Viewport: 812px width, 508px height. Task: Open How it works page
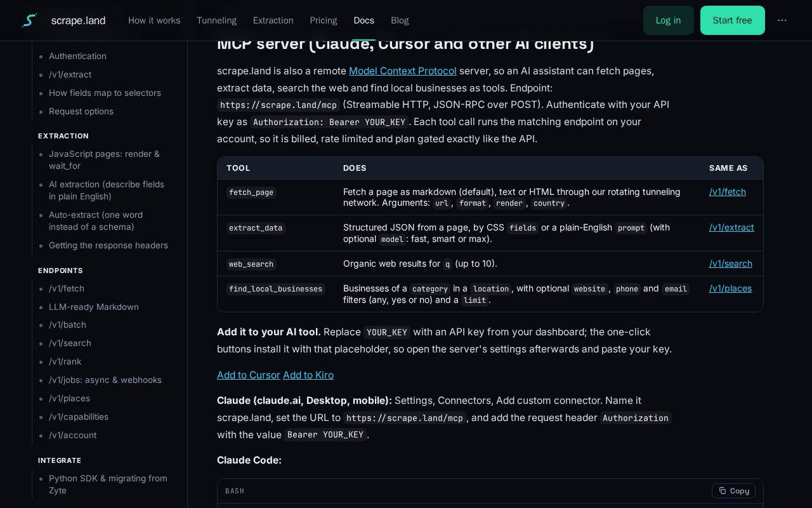[x=154, y=20]
